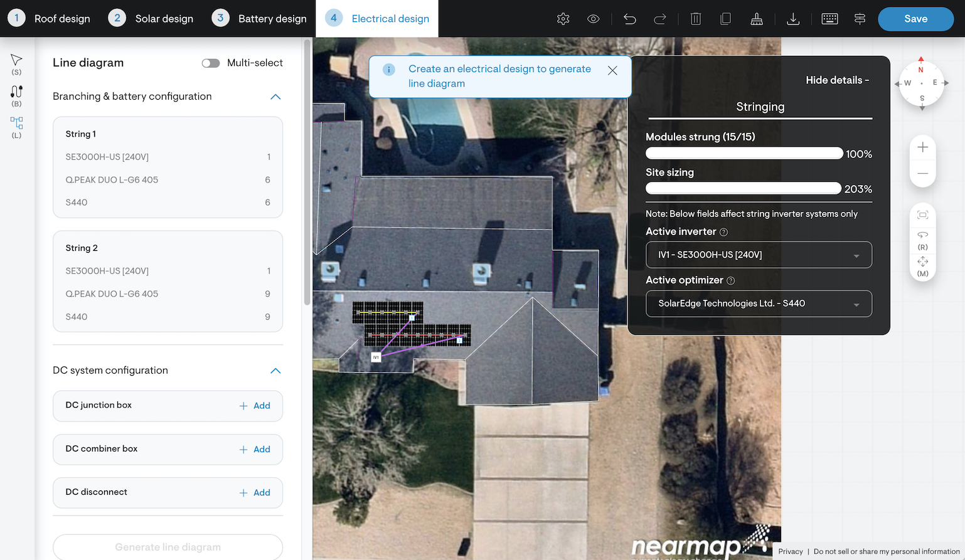This screenshot has height=560, width=965.
Task: Switch to the Solar design tab
Action: pyautogui.click(x=151, y=19)
